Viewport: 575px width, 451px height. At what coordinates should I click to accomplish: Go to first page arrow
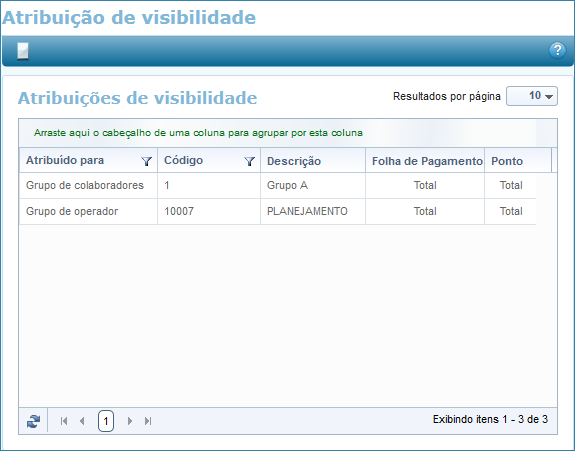coord(64,421)
